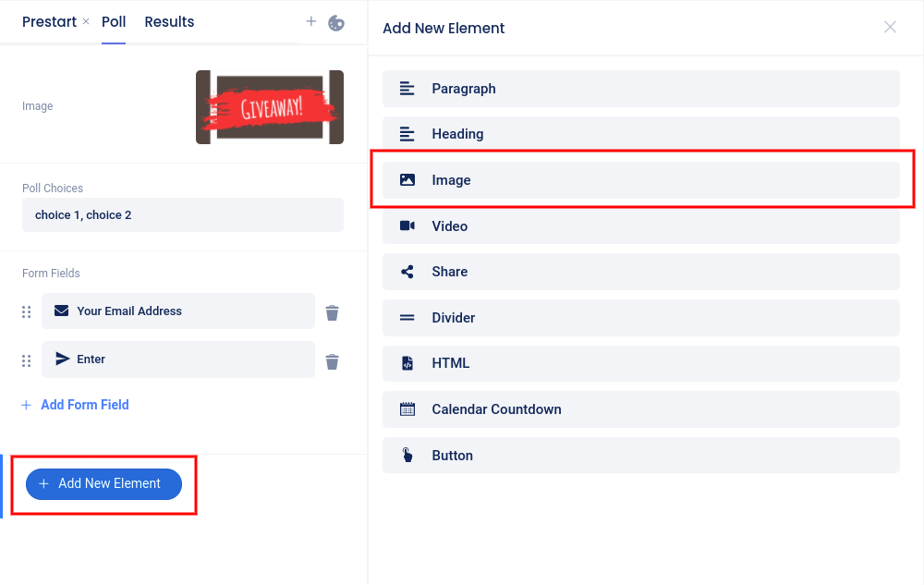Insert a Share element
The height and width of the screenshot is (585, 924).
click(x=640, y=272)
